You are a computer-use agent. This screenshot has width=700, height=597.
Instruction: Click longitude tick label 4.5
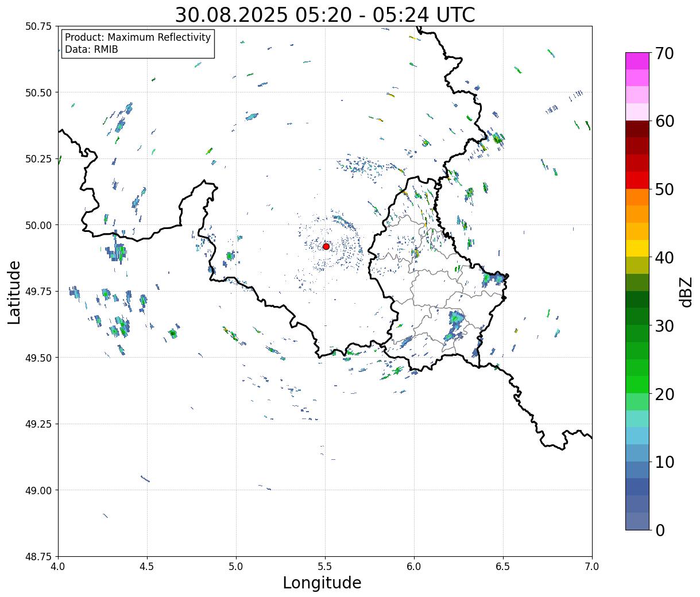pos(147,567)
